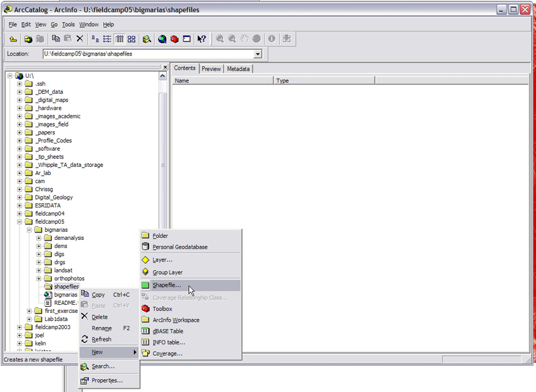This screenshot has height=392, width=536.
Task: Switch to Details view in the toolbar
Action: pyautogui.click(x=121, y=38)
